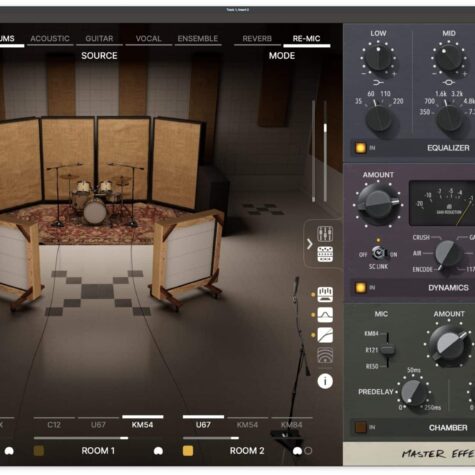Click the ENCODE mode label
The width and height of the screenshot is (475, 475).
pyautogui.click(x=422, y=269)
